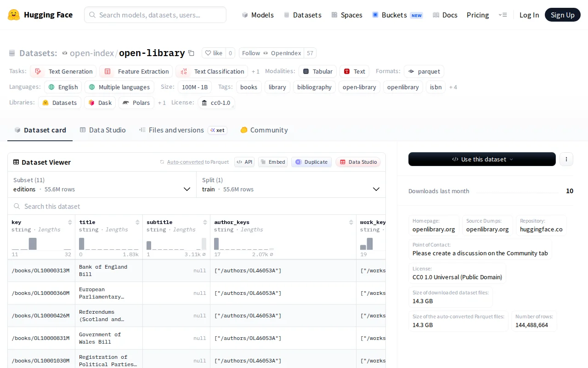This screenshot has height=368, width=588.
Task: Open the like count showing 0
Action: 230,53
